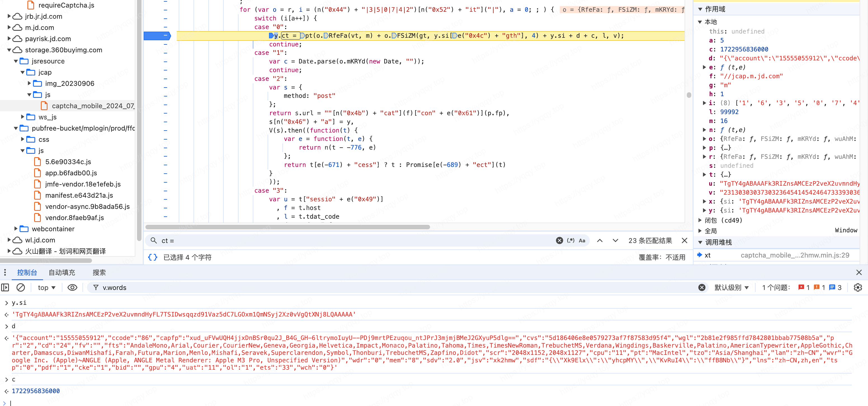The image size is (868, 406).
Task: Open vendor.8faeb9af.js file
Action: 74,218
